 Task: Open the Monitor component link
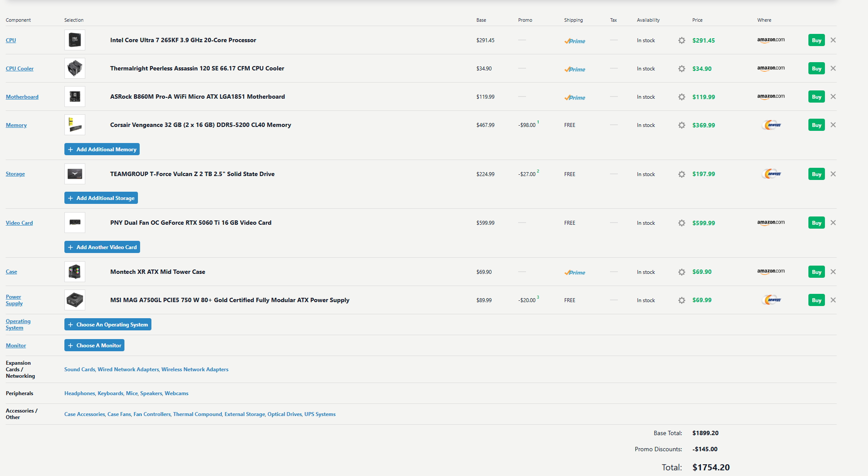16,346
